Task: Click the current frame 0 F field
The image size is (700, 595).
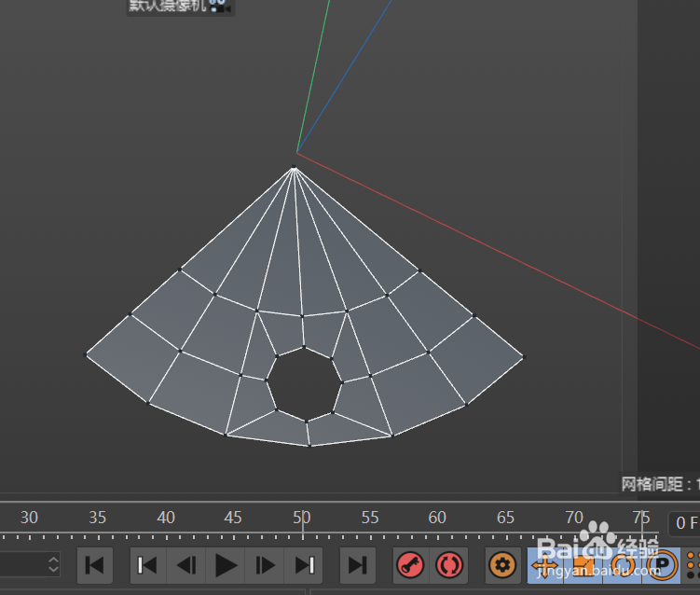Action: click(685, 523)
